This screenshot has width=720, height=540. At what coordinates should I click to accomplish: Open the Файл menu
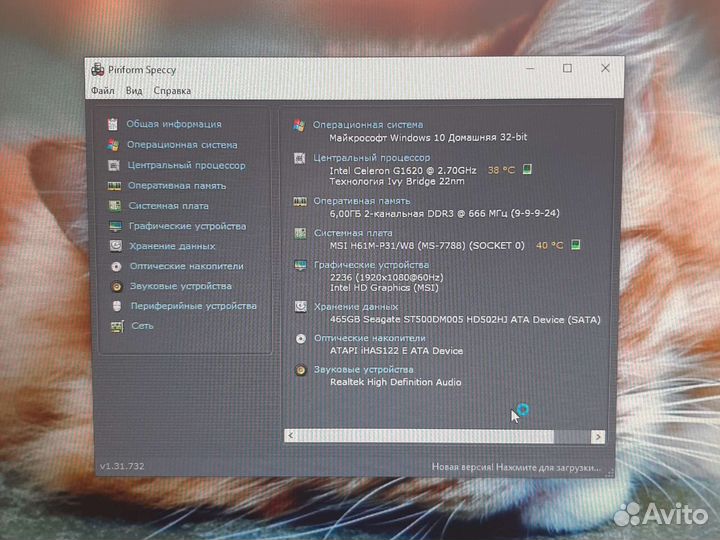click(x=102, y=90)
